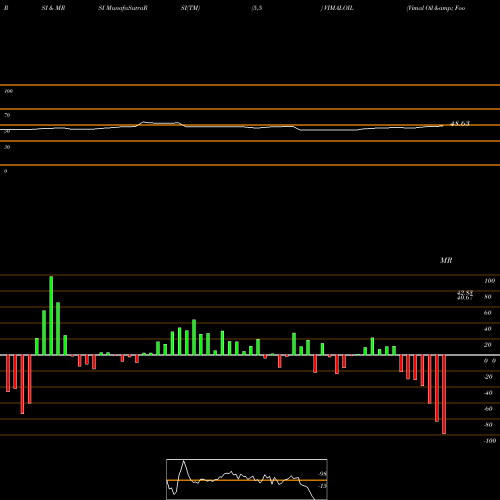Click the white RSI line peak near the 50 level
The height and width of the screenshot is (500, 500).
tap(144, 122)
